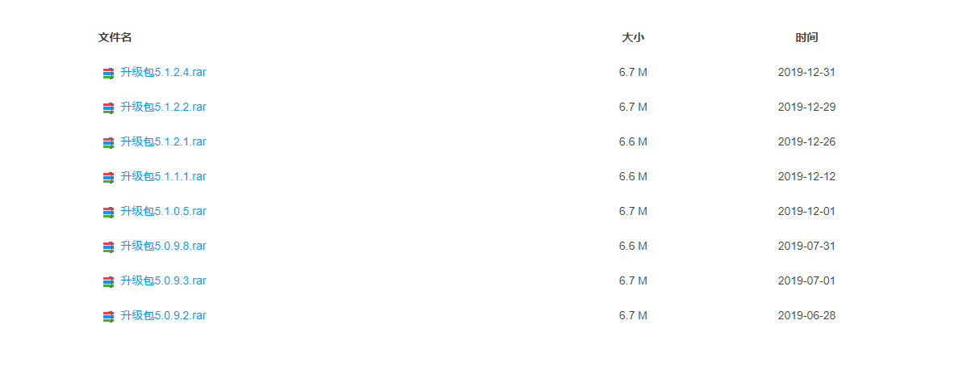The height and width of the screenshot is (371, 980).
Task: Click the 大小 column header
Action: click(633, 37)
